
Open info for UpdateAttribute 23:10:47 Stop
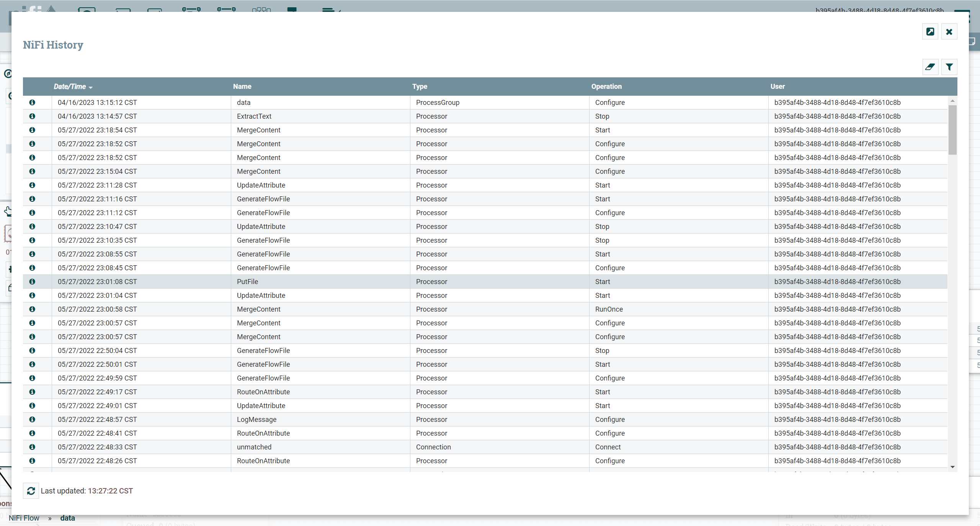pos(32,226)
